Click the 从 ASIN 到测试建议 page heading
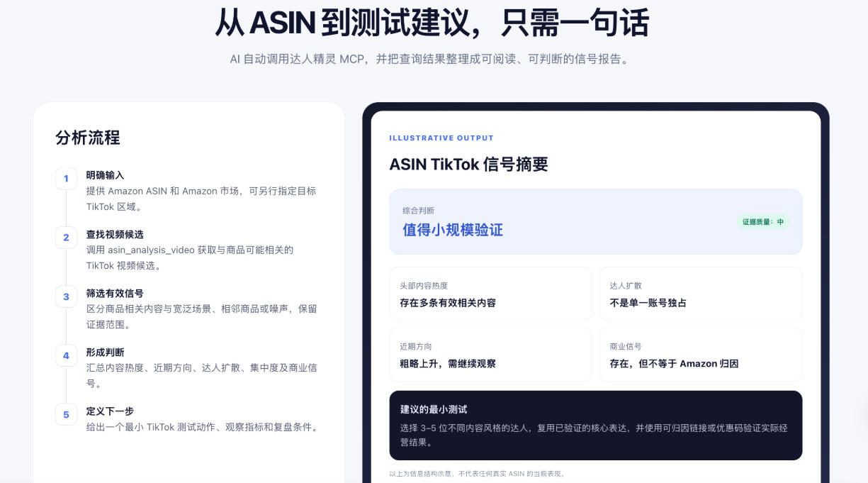This screenshot has width=868, height=483. 432,23
